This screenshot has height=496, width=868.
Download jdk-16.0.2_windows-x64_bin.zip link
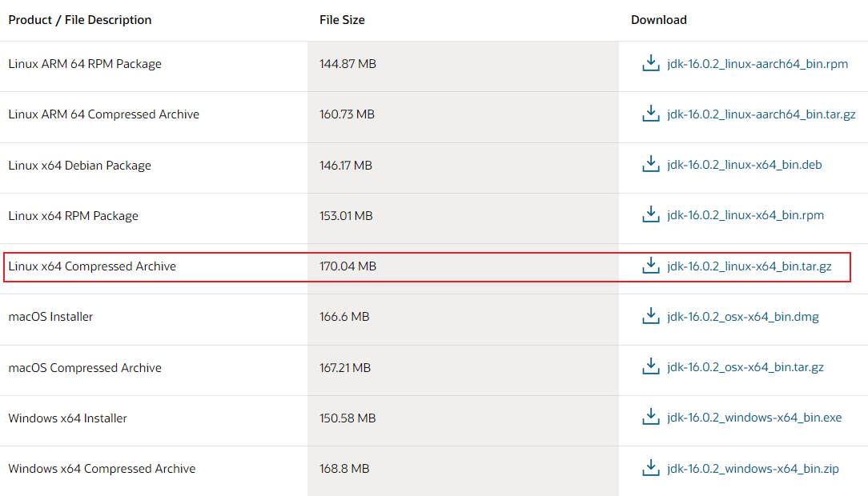753,469
